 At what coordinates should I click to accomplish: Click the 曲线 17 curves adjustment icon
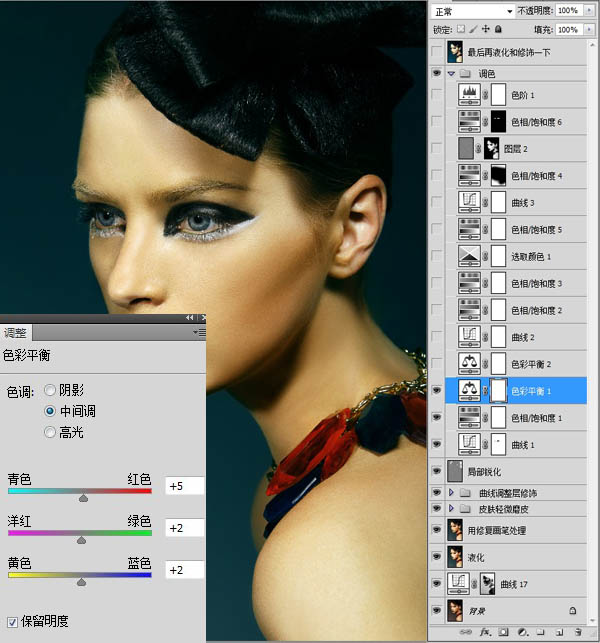(458, 584)
